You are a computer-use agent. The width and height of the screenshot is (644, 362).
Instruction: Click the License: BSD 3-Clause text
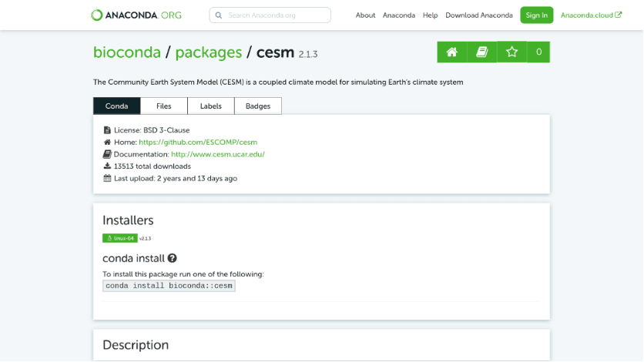tap(152, 130)
